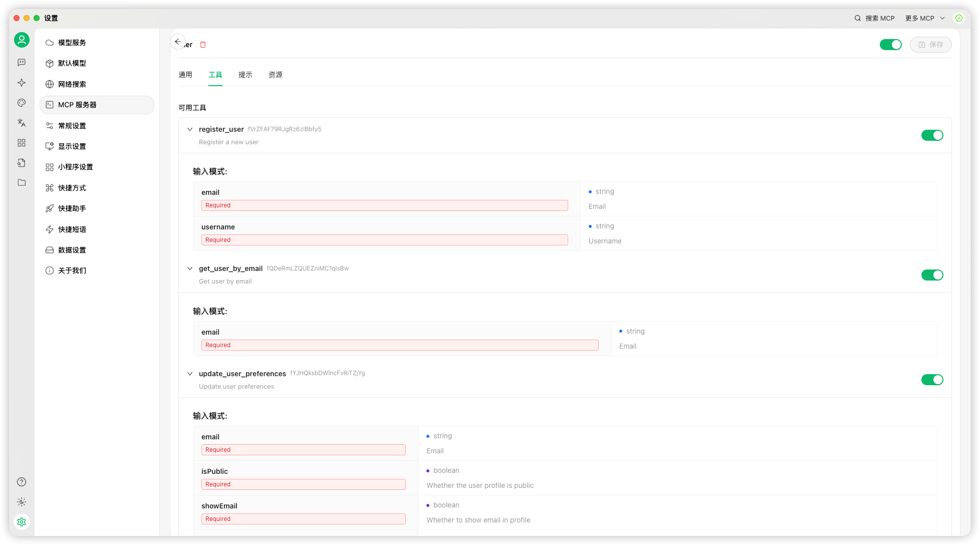Open 默认模型 settings
This screenshot has height=545, width=980.
[x=97, y=63]
